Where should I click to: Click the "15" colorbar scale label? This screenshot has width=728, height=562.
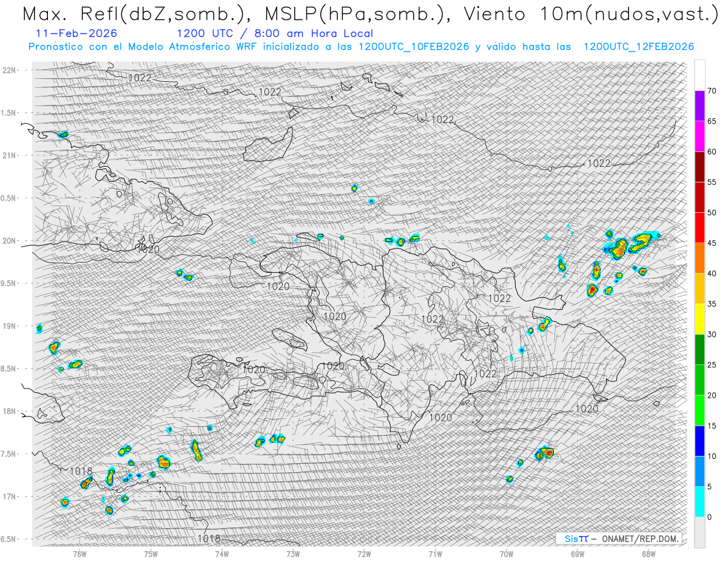click(712, 426)
